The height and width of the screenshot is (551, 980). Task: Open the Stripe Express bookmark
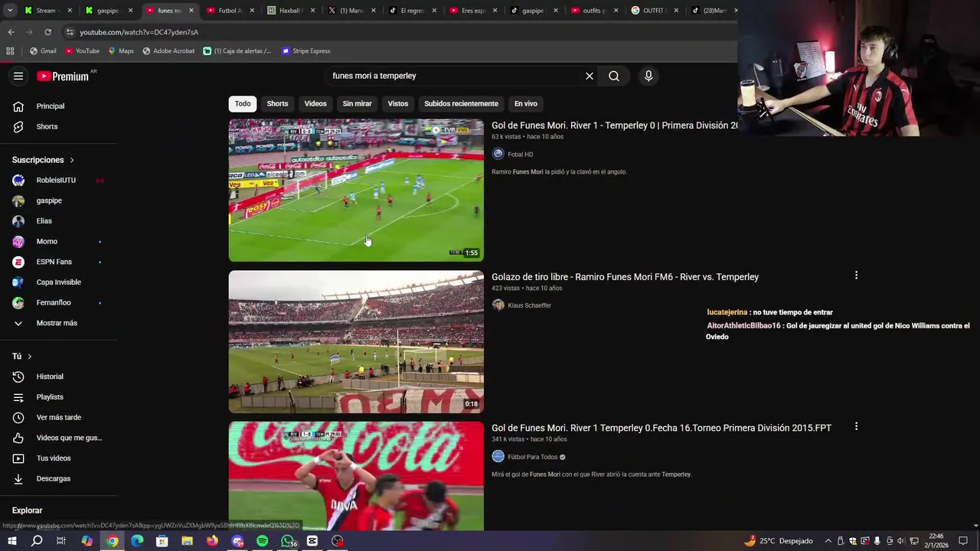point(305,51)
